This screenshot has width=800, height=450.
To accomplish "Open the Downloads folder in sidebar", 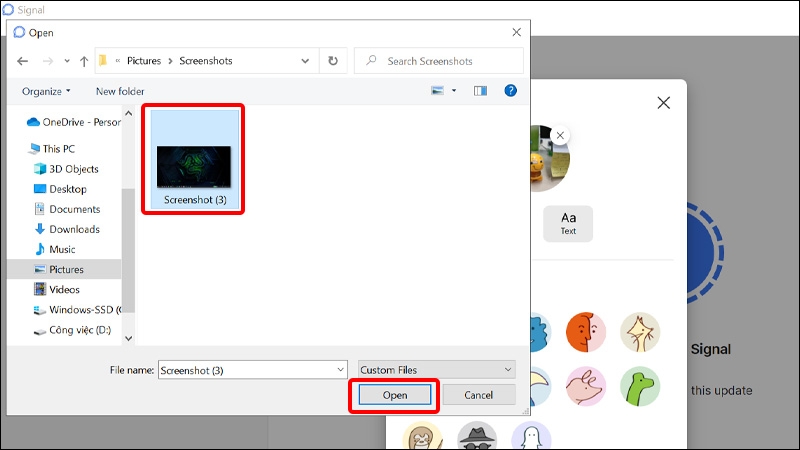I will 66,229.
